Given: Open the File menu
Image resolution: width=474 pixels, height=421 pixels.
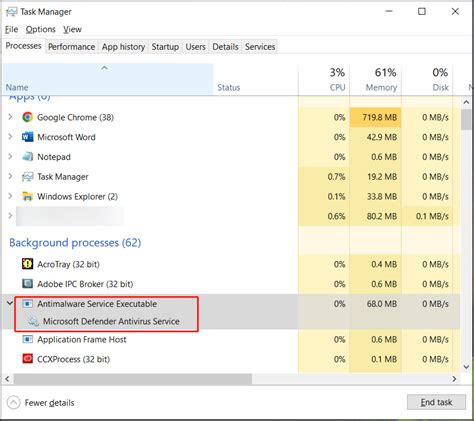Looking at the screenshot, I should coord(12,29).
